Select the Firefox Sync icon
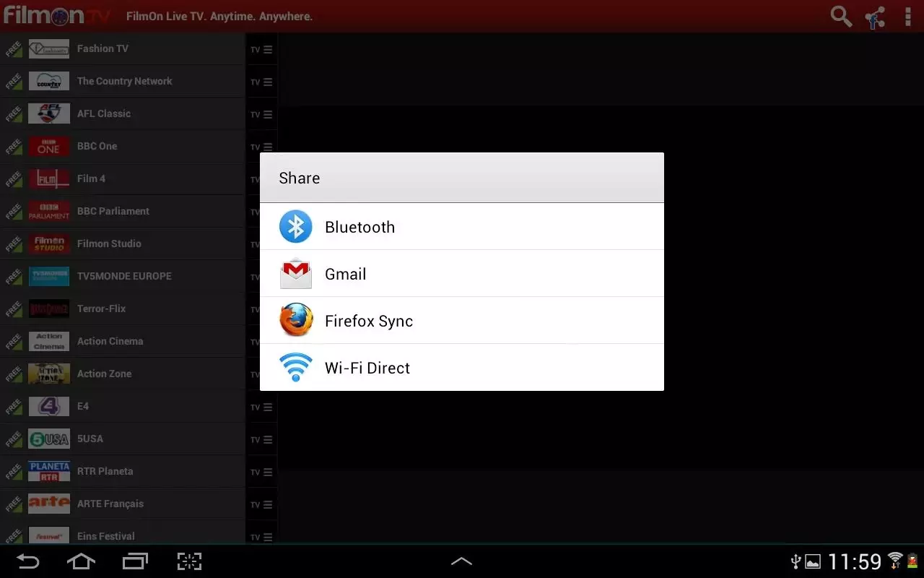924x578 pixels. coord(296,320)
